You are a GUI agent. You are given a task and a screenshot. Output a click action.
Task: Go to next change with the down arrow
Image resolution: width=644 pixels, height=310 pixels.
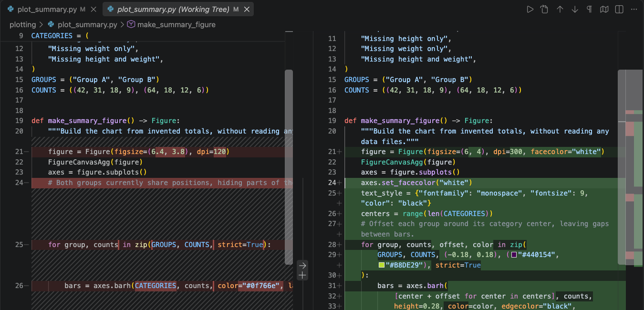pyautogui.click(x=575, y=10)
